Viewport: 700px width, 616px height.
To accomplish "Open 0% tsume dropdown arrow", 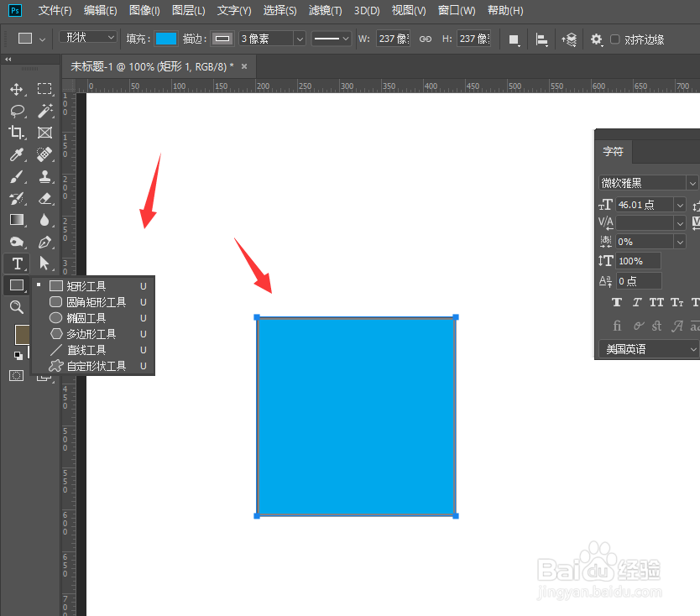I will 680,242.
